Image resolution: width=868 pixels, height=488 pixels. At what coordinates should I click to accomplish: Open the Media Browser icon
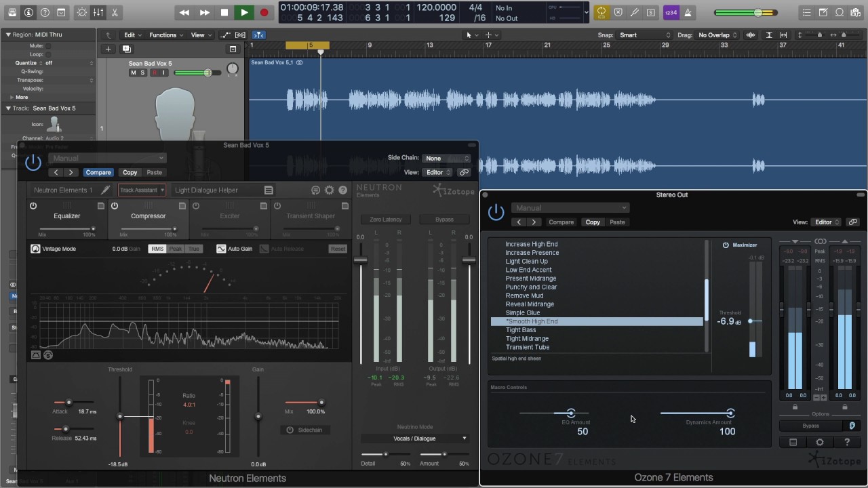coord(856,12)
